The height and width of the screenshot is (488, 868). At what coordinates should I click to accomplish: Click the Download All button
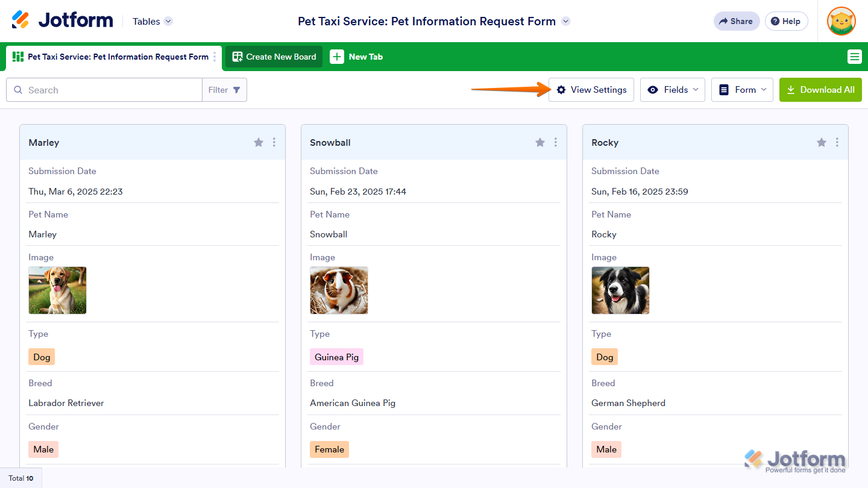click(820, 90)
